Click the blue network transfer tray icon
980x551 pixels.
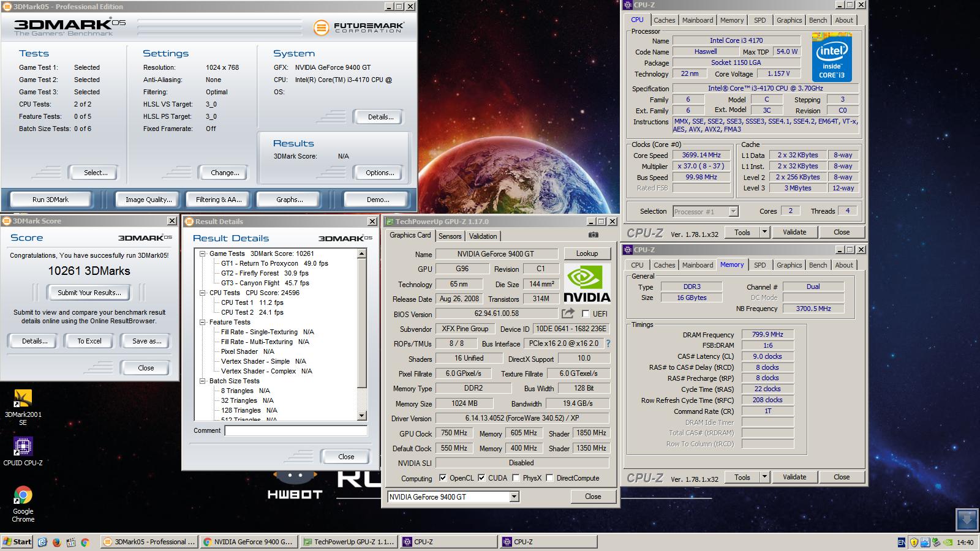[925, 542]
